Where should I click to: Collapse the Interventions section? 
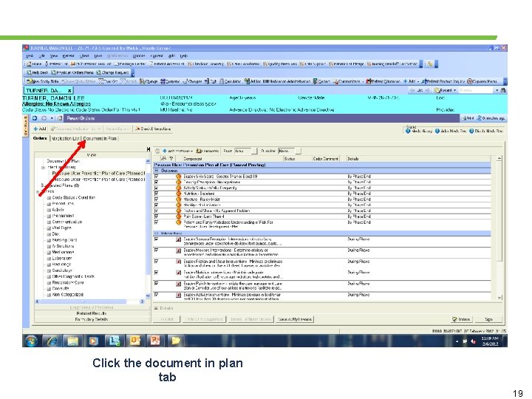pyautogui.click(x=157, y=233)
